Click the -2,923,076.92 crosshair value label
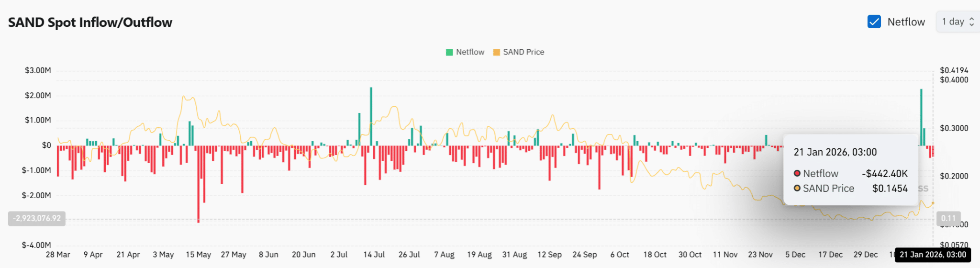The image size is (980, 268). [37, 218]
